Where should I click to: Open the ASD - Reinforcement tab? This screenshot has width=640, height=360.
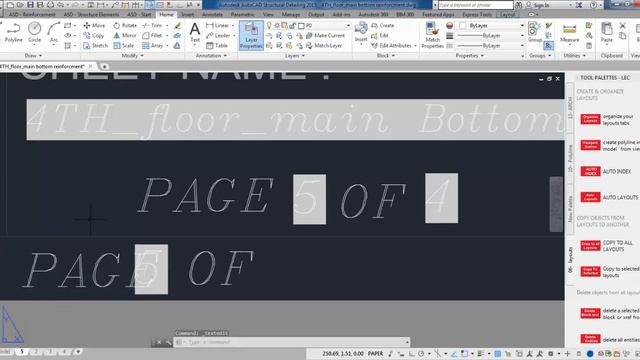click(32, 14)
